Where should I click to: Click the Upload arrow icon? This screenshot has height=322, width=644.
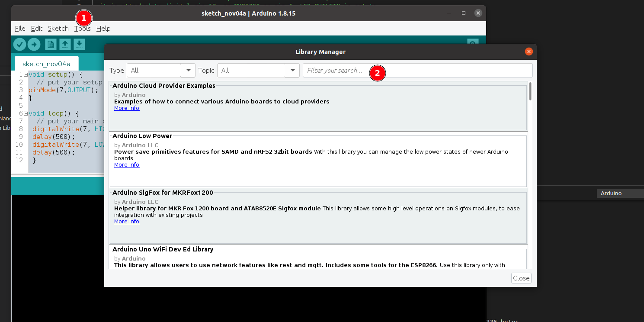(x=34, y=44)
